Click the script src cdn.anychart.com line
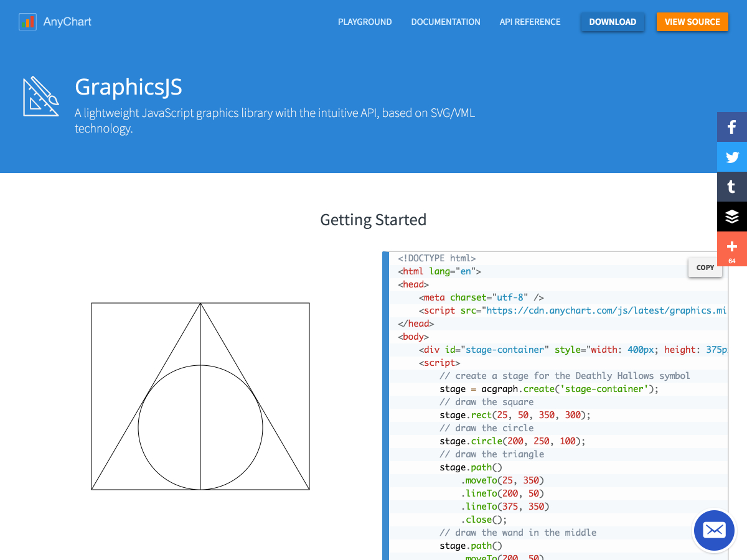The image size is (747, 560). (573, 310)
